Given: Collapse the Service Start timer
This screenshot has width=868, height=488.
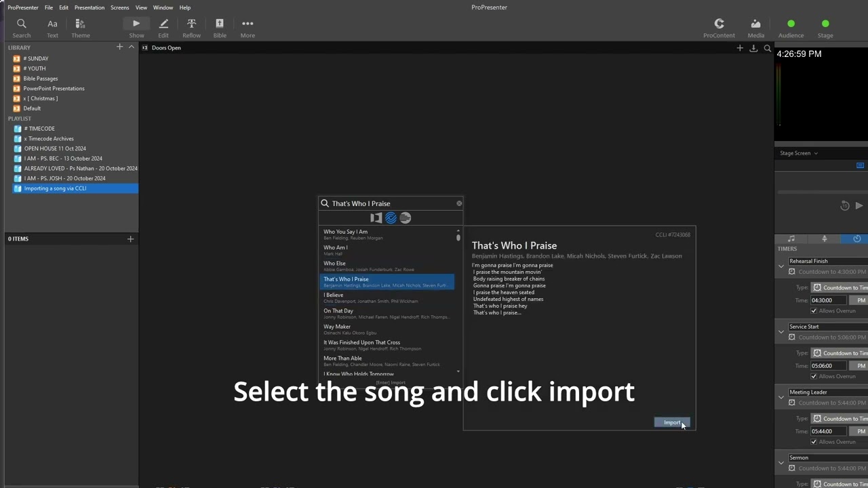Looking at the screenshot, I should click(x=781, y=332).
